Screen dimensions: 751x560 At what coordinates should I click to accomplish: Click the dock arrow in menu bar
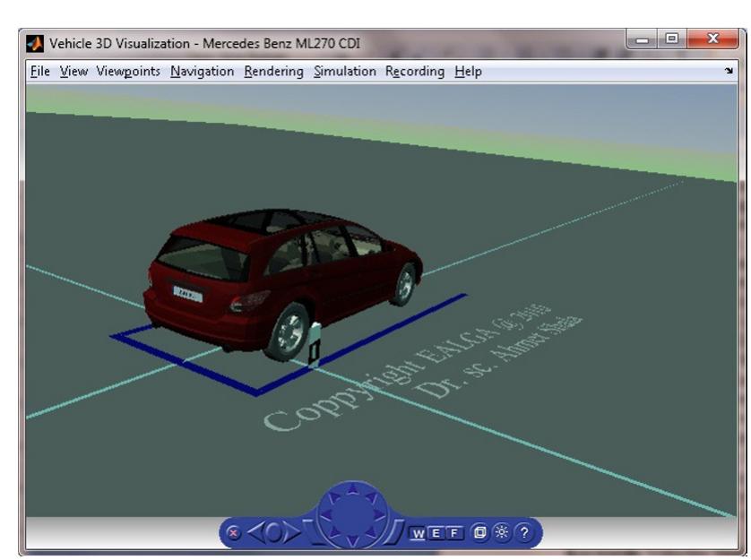(x=729, y=72)
